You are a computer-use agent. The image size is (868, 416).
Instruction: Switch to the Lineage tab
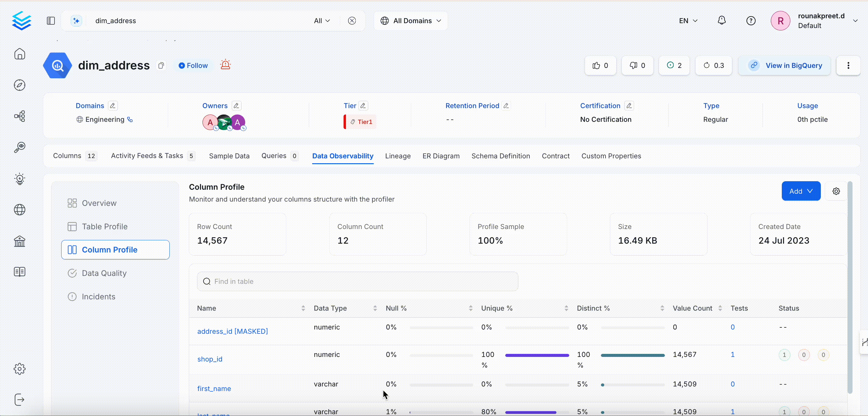pos(398,156)
